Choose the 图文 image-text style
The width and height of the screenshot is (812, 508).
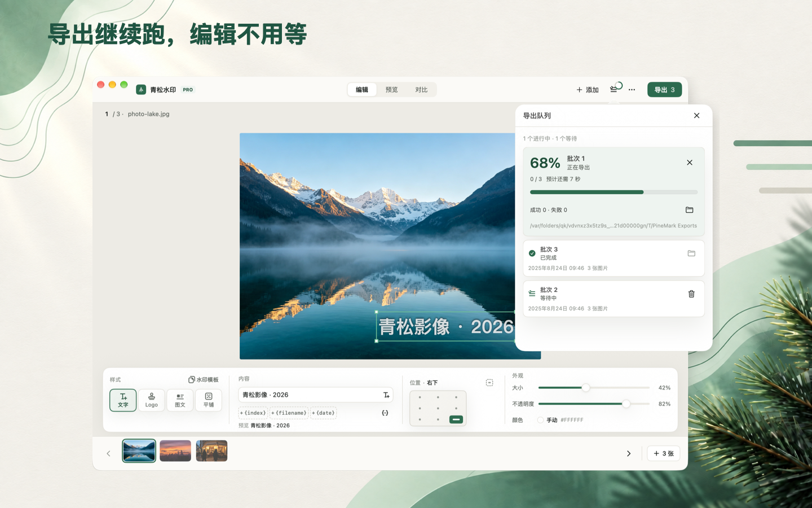click(x=180, y=400)
